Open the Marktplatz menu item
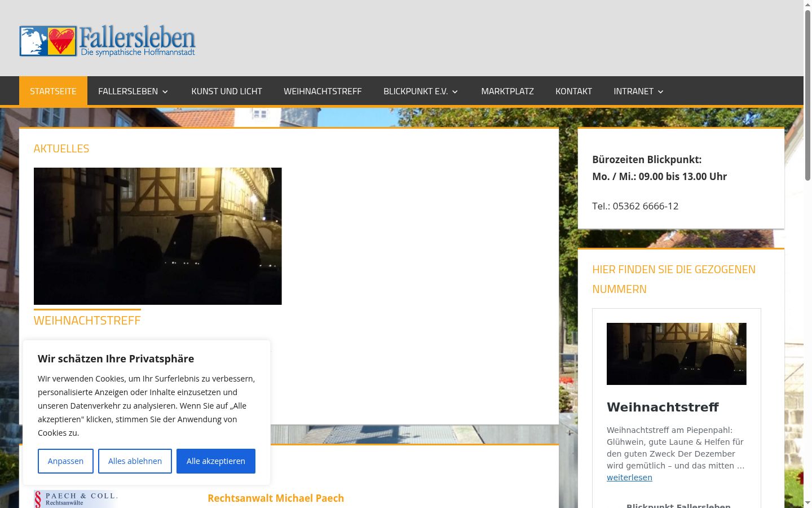Screen dimensions: 812x508 [x=507, y=91]
